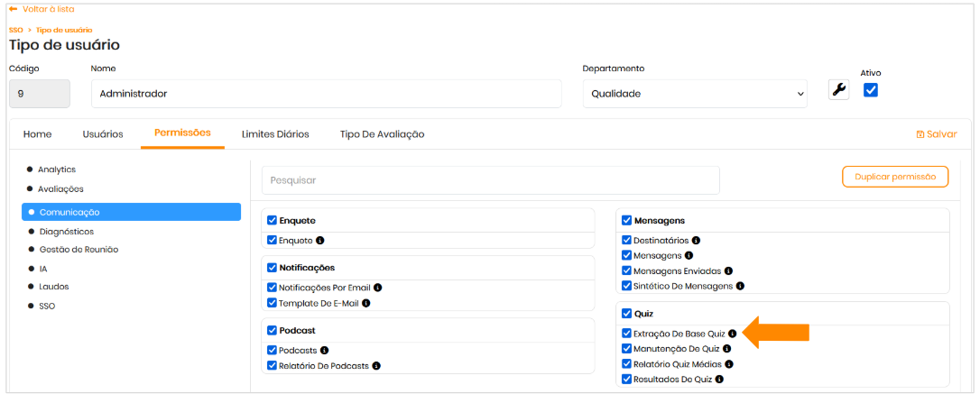980x403 pixels.
Task: Uncheck the Ativo checkbox
Action: [871, 89]
